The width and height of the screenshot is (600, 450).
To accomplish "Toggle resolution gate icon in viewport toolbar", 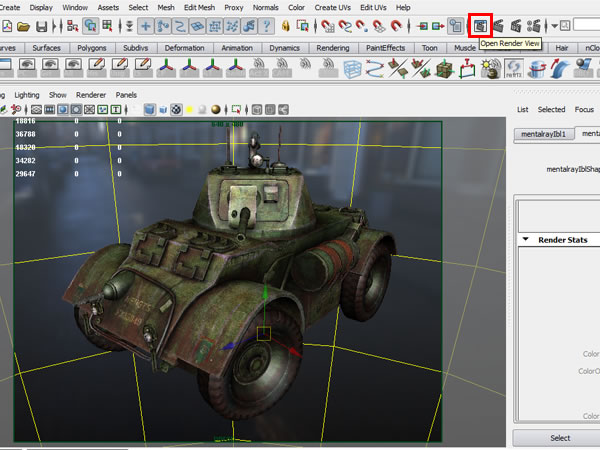I will [63, 110].
